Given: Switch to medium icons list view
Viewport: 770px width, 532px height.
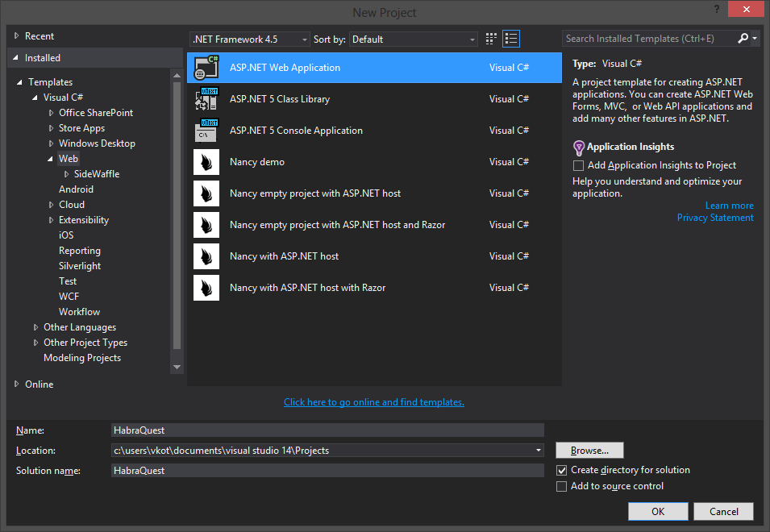Looking at the screenshot, I should coord(511,39).
